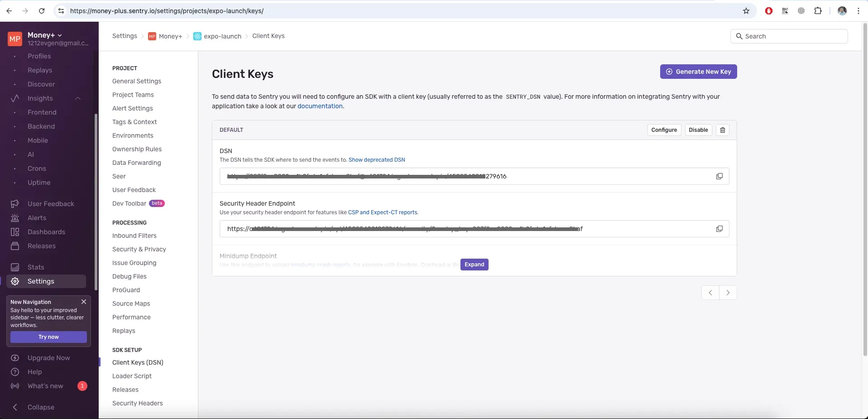
Task: Go back in browser history
Action: [x=9, y=11]
